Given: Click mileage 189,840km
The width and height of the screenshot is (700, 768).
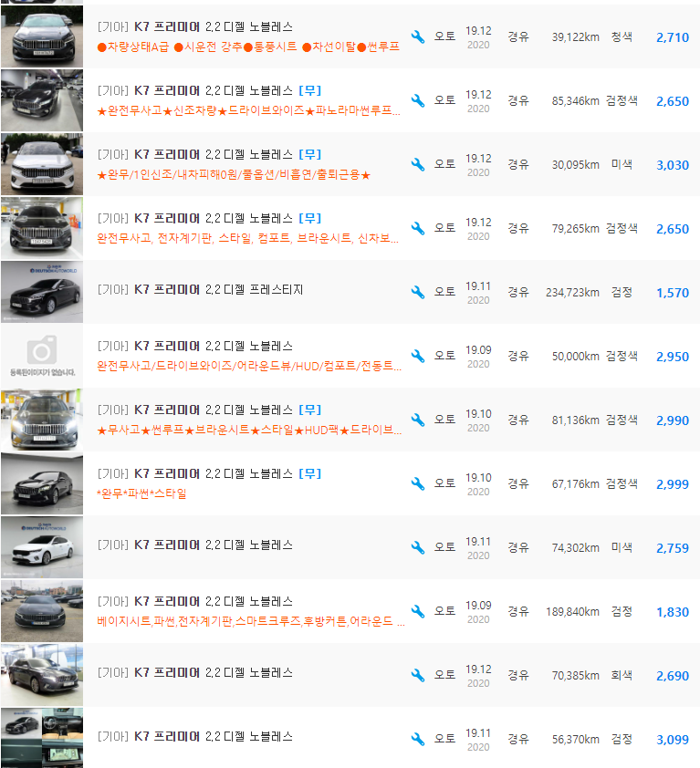Looking at the screenshot, I should tap(572, 612).
